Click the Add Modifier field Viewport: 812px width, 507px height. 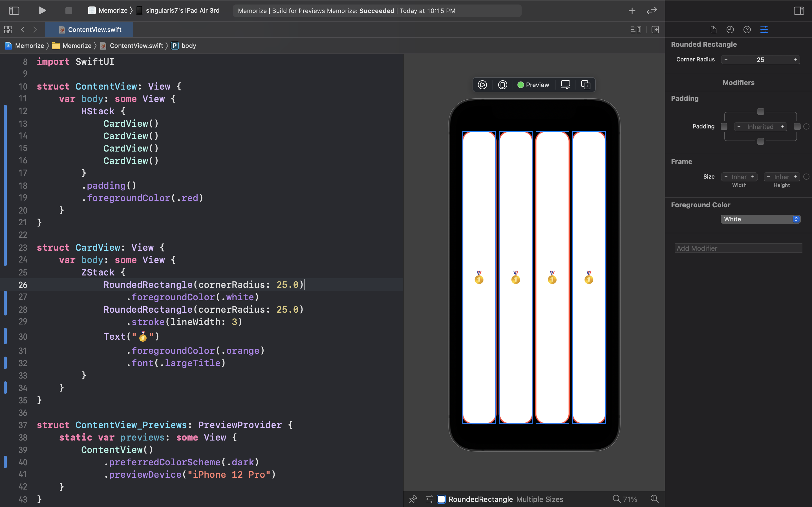[x=738, y=248]
